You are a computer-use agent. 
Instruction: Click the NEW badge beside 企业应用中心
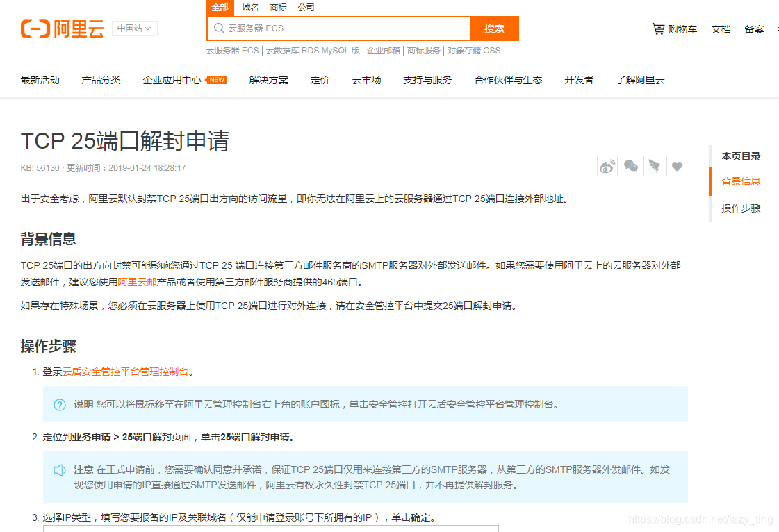point(216,80)
